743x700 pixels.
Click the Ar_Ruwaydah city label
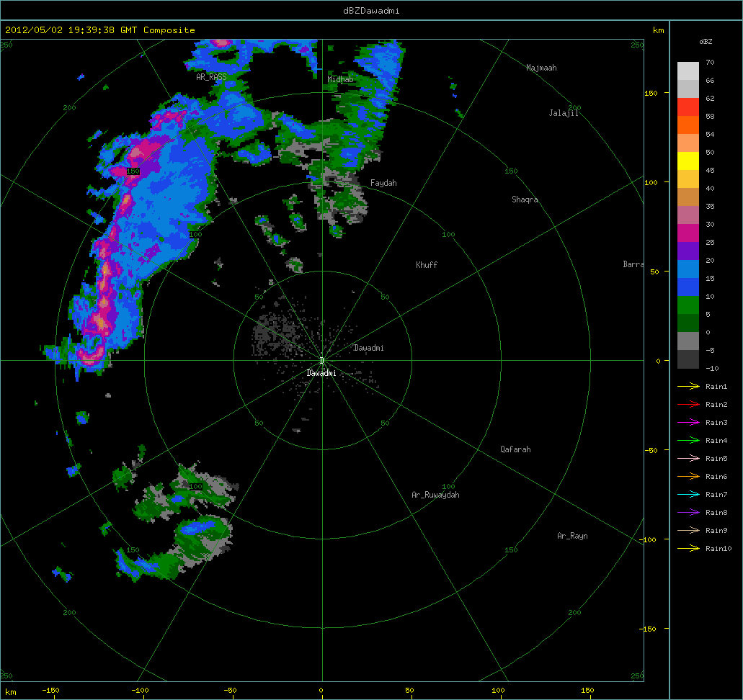coord(435,495)
